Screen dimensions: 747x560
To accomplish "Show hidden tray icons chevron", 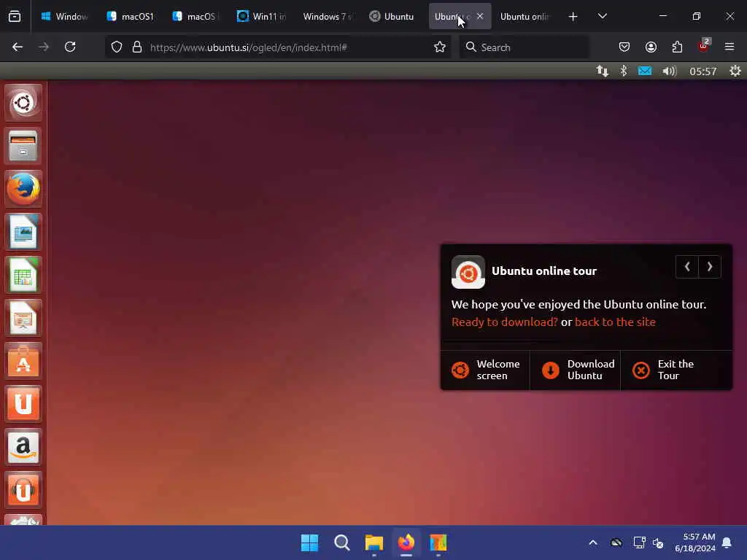I will pos(592,542).
